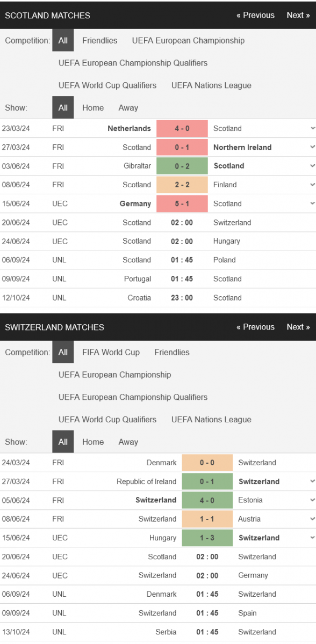316x644 pixels.
Task: Expand the Netherlands vs Scotland match row chevron
Action: (312, 128)
